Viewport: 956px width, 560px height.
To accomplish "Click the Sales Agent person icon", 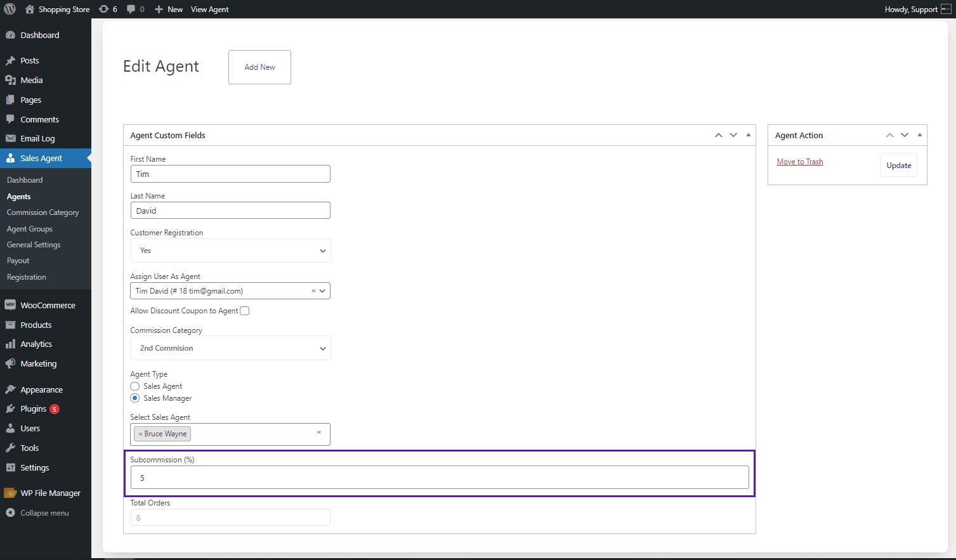I will [x=10, y=158].
